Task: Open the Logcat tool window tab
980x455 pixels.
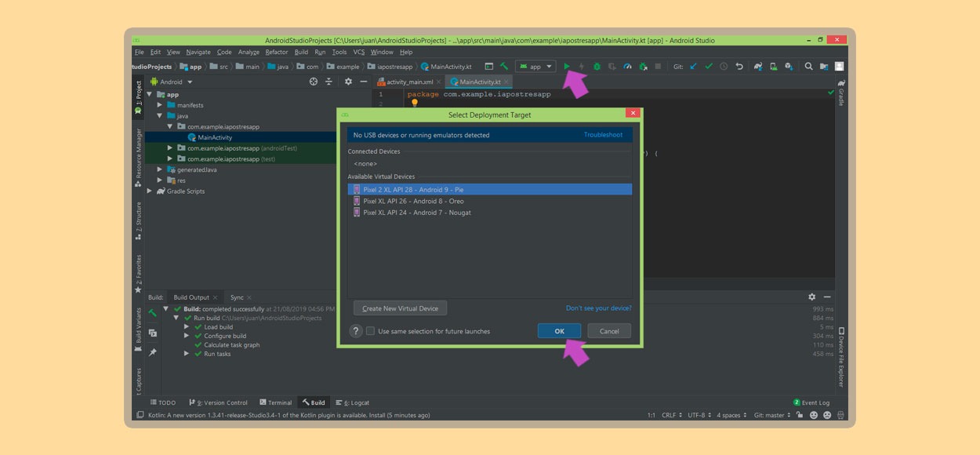Action: 351,402
